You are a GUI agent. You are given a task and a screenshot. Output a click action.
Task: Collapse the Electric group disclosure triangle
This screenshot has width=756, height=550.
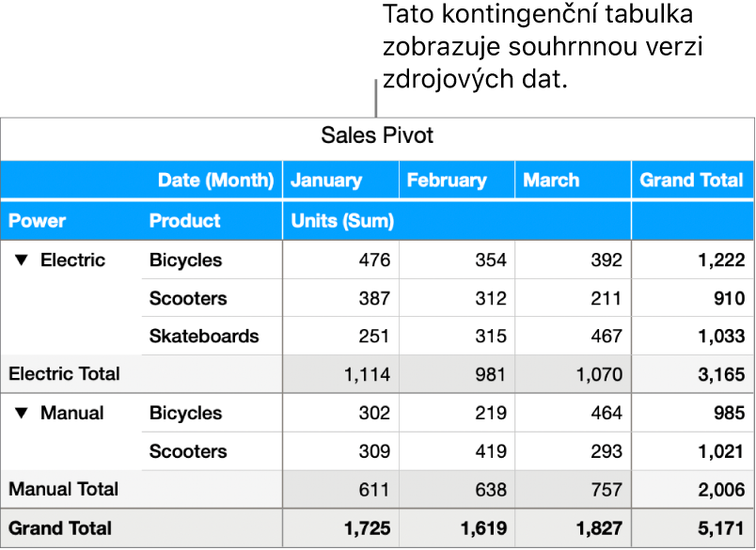coord(22,260)
